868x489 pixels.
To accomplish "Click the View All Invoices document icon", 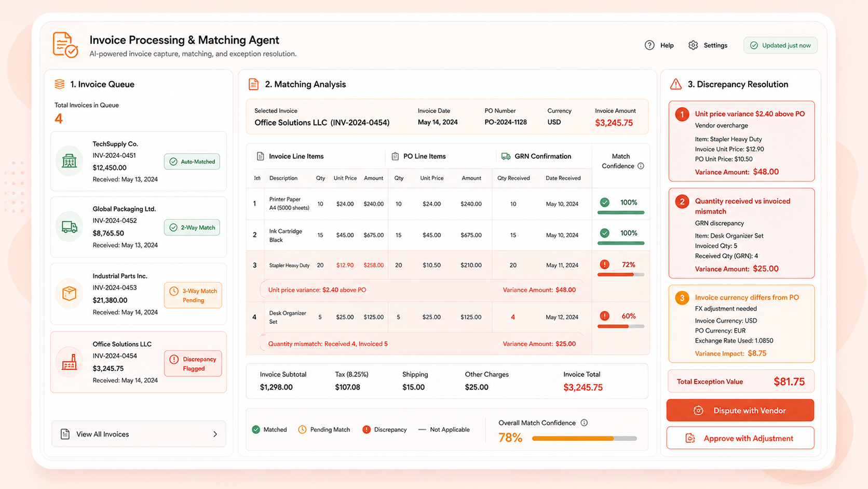I will 65,434.
